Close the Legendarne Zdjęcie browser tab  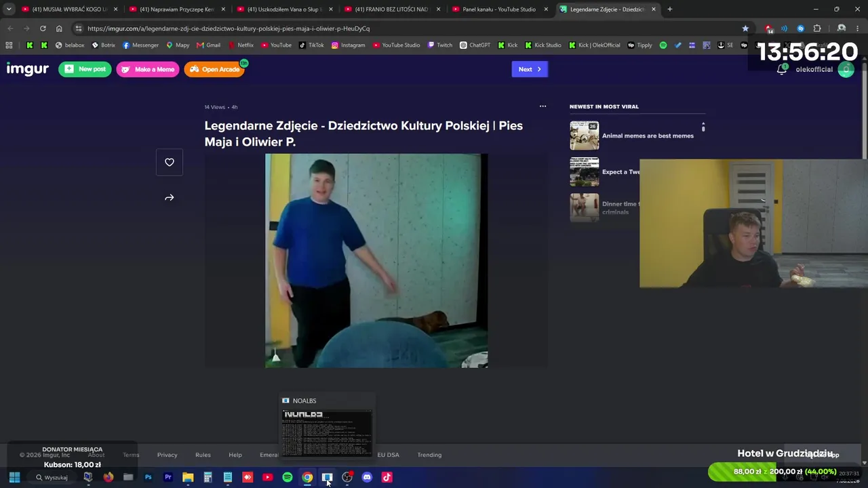coord(654,9)
